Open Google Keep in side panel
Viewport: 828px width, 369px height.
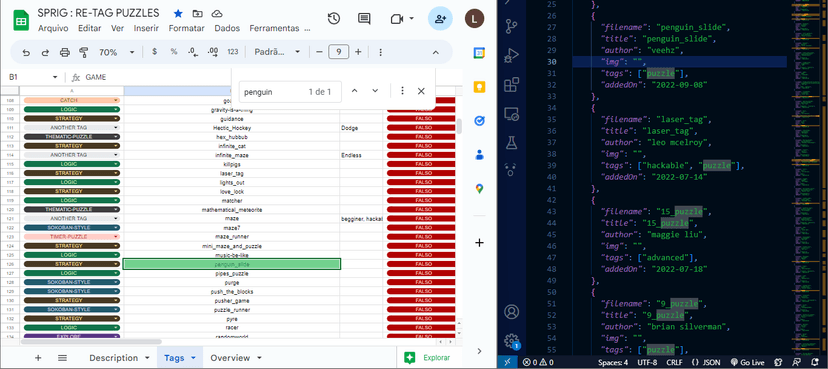479,87
